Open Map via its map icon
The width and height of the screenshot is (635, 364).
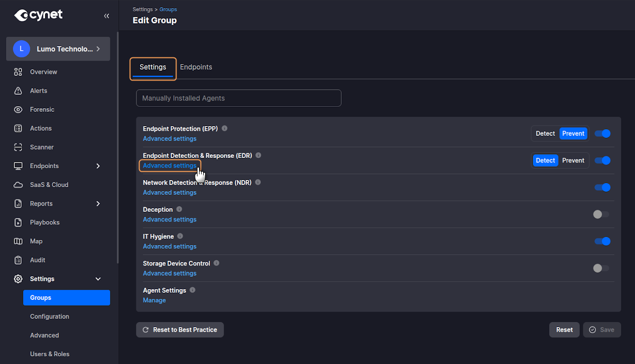(18, 241)
